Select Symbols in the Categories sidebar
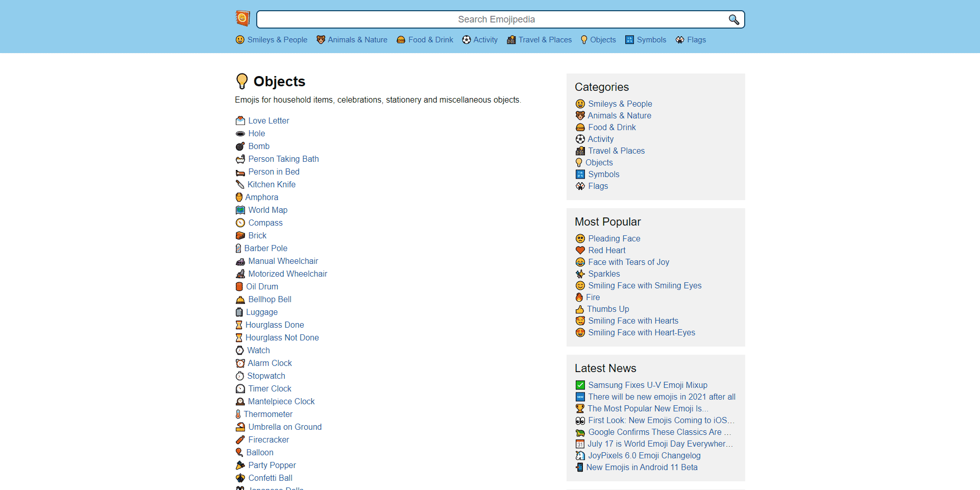980x490 pixels. [x=603, y=175]
